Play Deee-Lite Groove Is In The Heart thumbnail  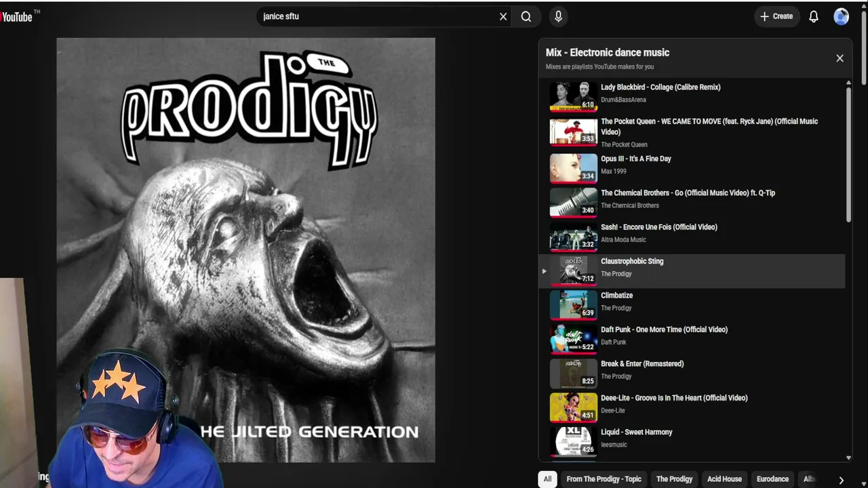coord(573,407)
